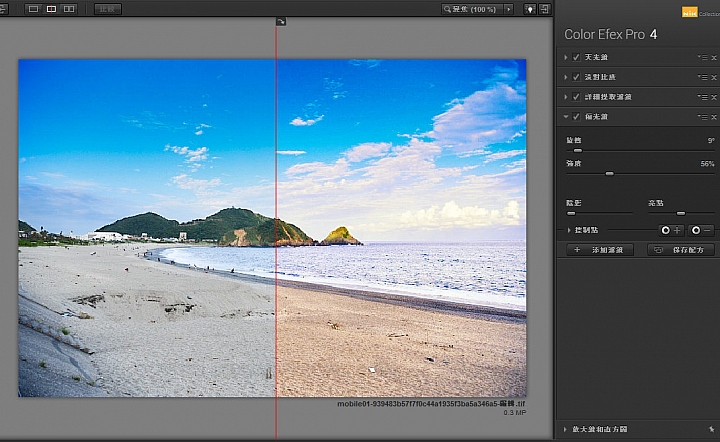
Task: Click the 強度 strength slider handle
Action: tap(609, 174)
